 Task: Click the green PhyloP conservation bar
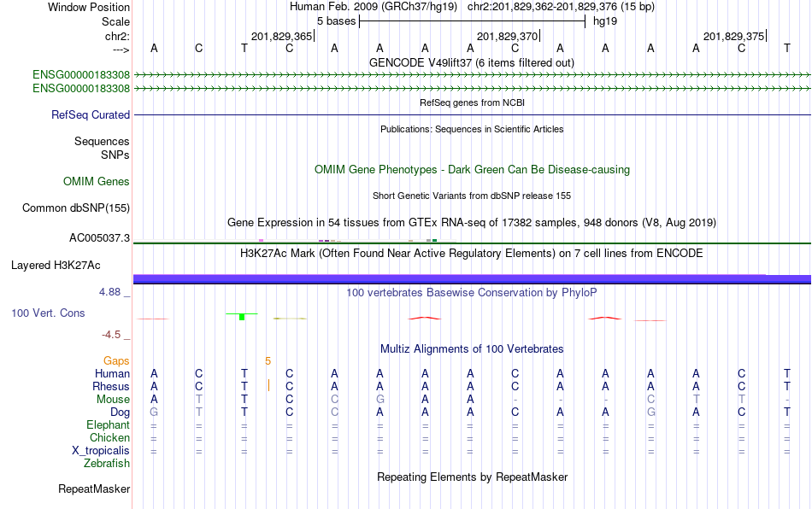pos(242,316)
